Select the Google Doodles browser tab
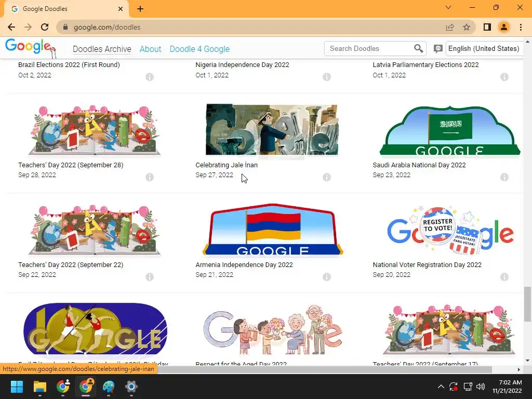 click(67, 9)
